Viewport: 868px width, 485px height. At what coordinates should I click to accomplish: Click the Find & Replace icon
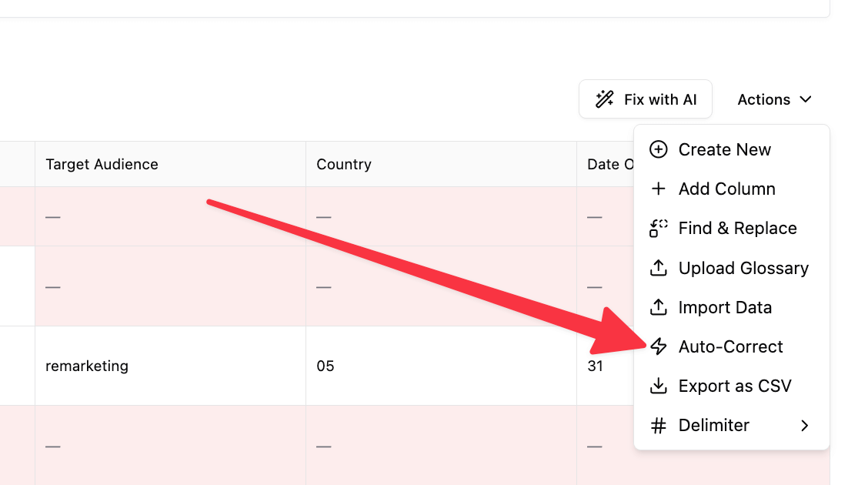click(659, 228)
